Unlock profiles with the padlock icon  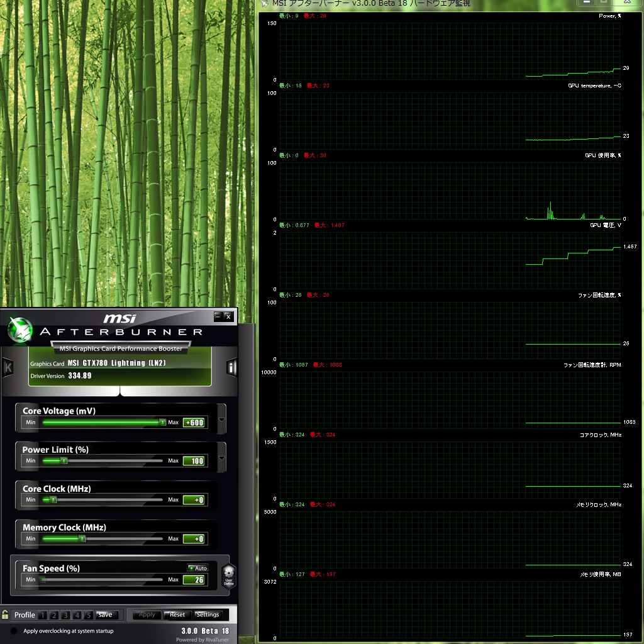(x=5, y=614)
